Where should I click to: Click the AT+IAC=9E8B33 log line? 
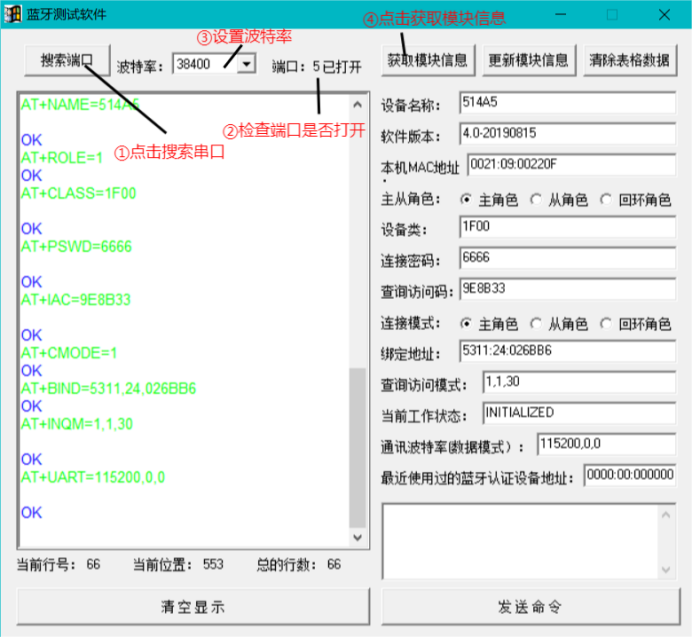point(76,300)
